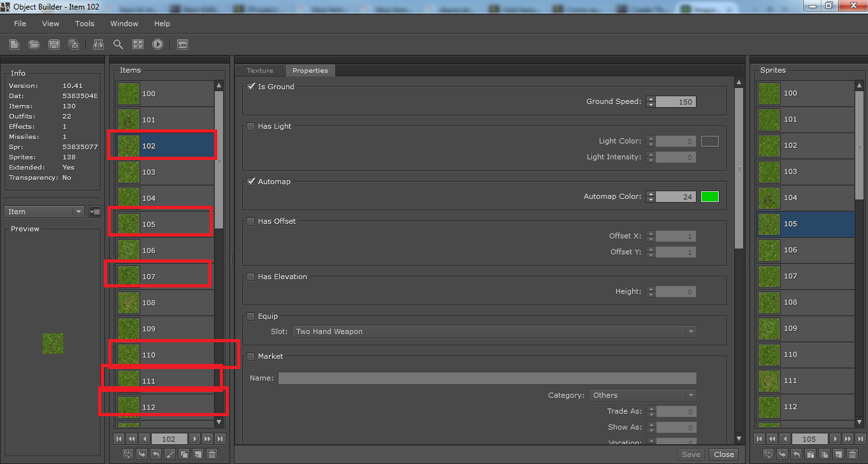This screenshot has width=868, height=464.
Task: Jump to the last item in Items list
Action: (220, 439)
